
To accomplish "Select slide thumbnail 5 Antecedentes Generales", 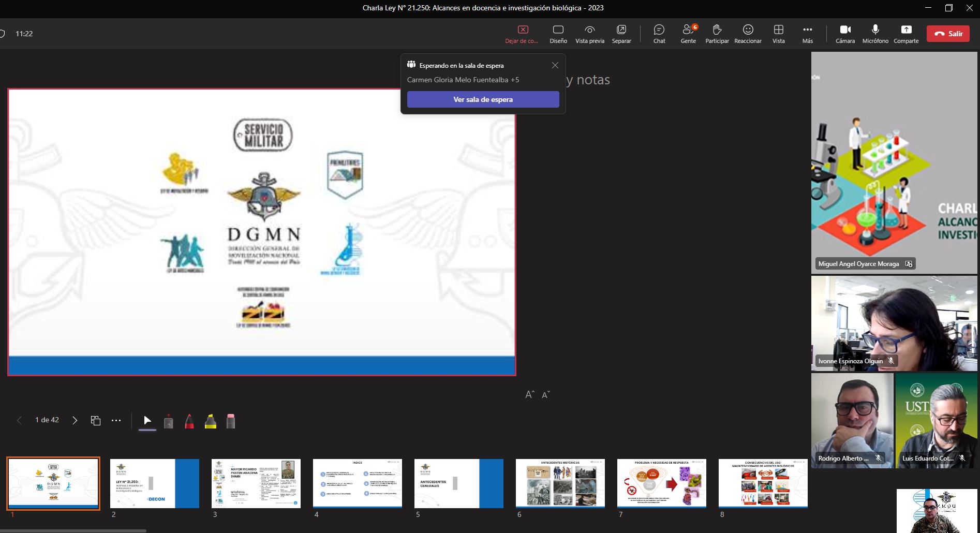I will 459,483.
